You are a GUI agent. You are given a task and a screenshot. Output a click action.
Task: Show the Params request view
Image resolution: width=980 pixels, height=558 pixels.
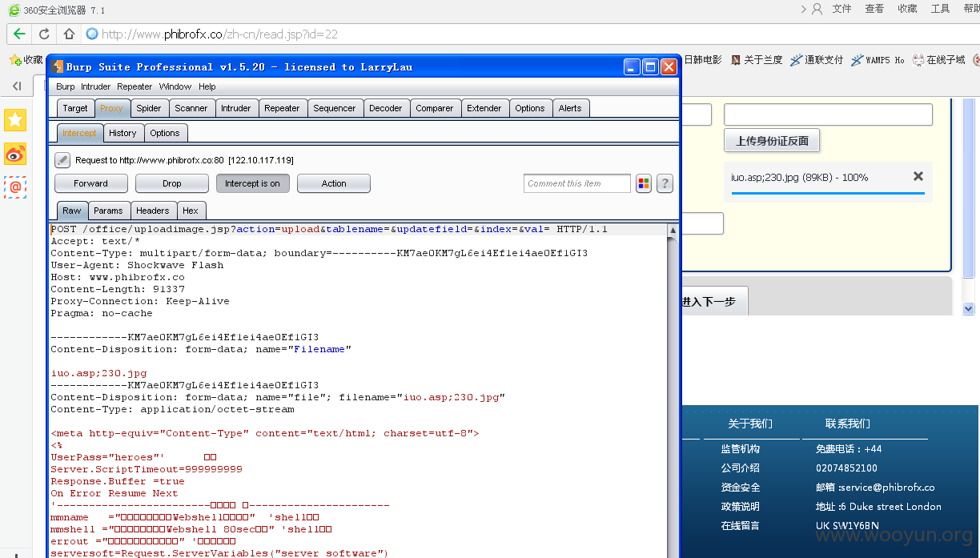108,211
